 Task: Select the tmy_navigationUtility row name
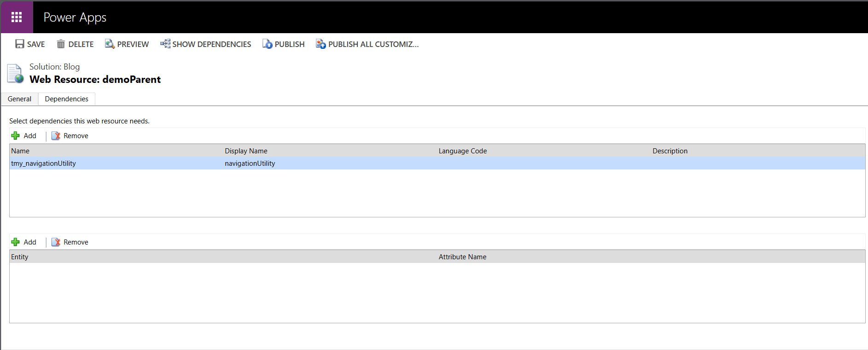(x=43, y=163)
